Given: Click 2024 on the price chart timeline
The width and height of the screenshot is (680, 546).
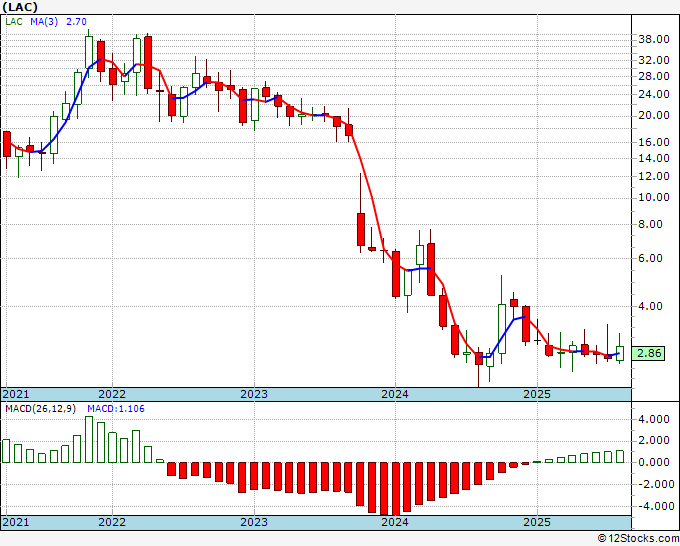Looking at the screenshot, I should tap(395, 394).
